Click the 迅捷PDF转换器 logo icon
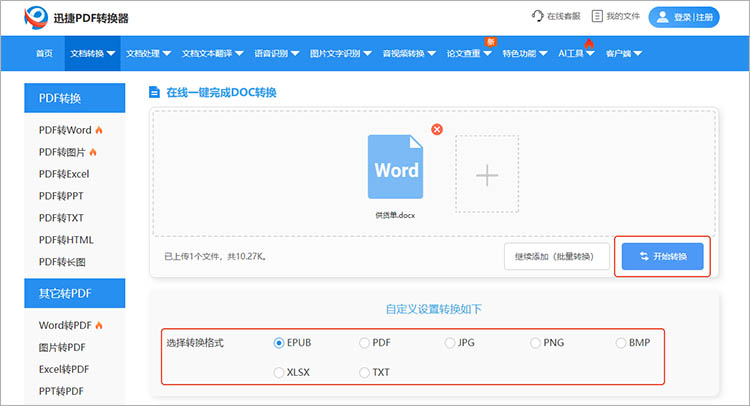 click(x=36, y=18)
